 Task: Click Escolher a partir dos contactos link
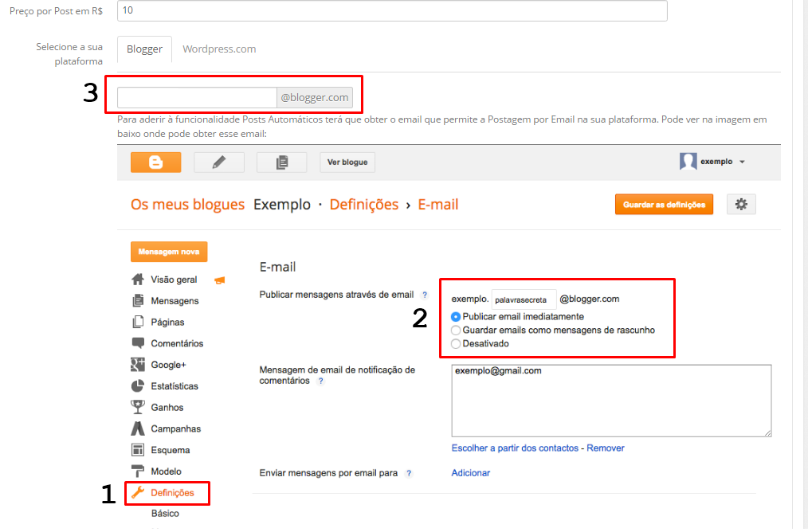click(x=515, y=448)
